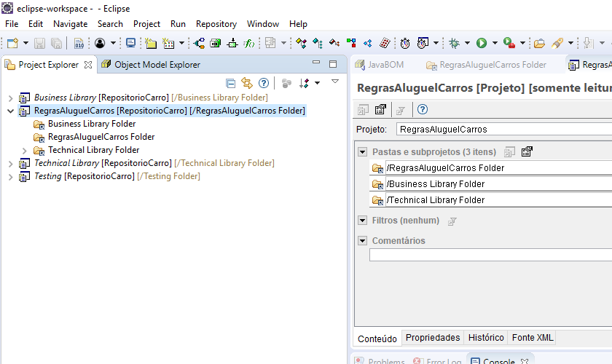Click the new decision table sparkle icon
The width and height of the screenshot is (612, 364).
[168, 43]
